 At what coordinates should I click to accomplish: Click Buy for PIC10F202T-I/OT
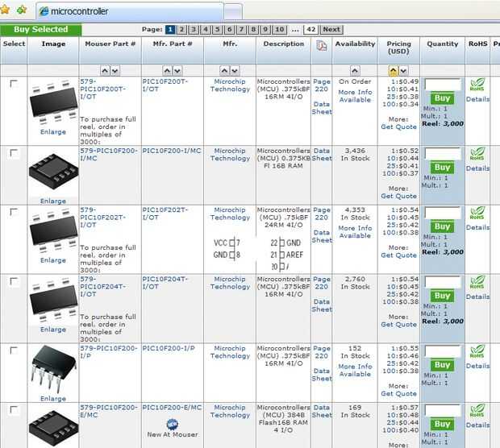(442, 226)
